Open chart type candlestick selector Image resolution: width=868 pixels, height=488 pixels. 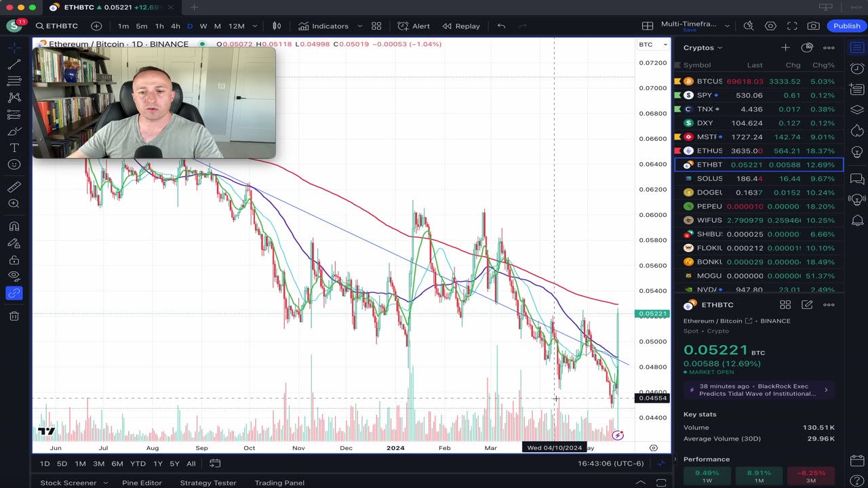(x=277, y=26)
